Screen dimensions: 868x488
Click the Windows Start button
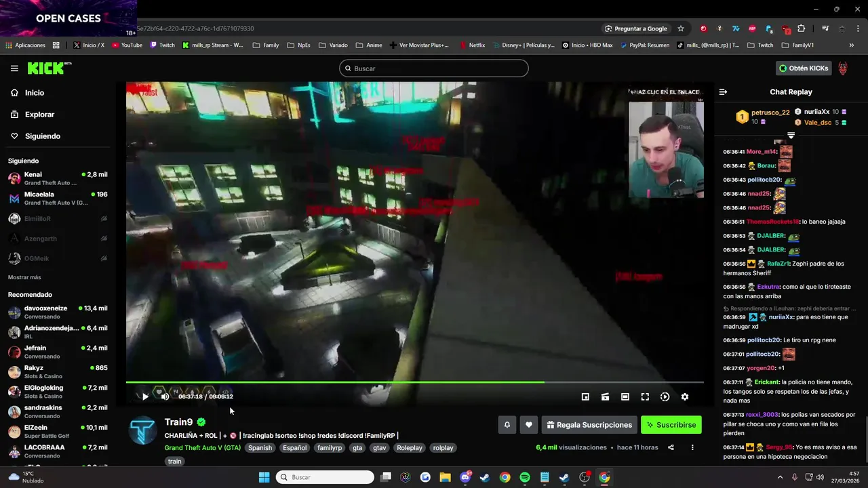click(x=264, y=477)
